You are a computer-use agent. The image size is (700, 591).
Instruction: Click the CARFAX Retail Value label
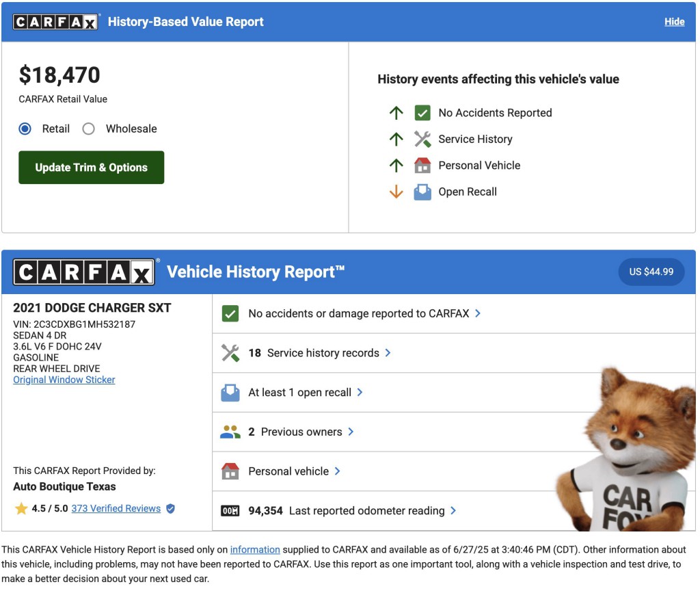[x=63, y=99]
